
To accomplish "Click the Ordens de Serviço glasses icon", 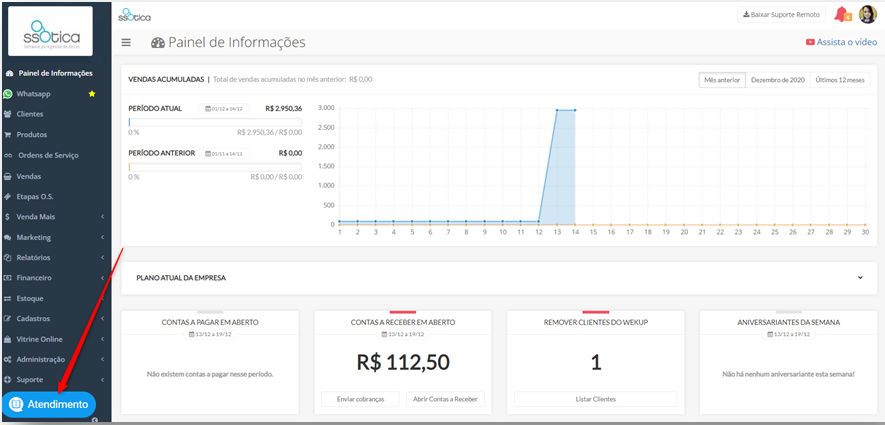I will [x=8, y=155].
